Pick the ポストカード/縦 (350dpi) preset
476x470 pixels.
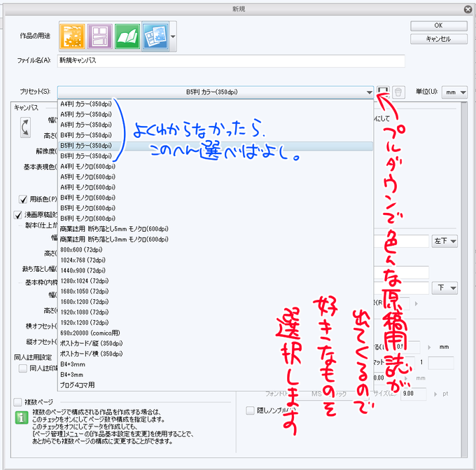pyautogui.click(x=216, y=344)
